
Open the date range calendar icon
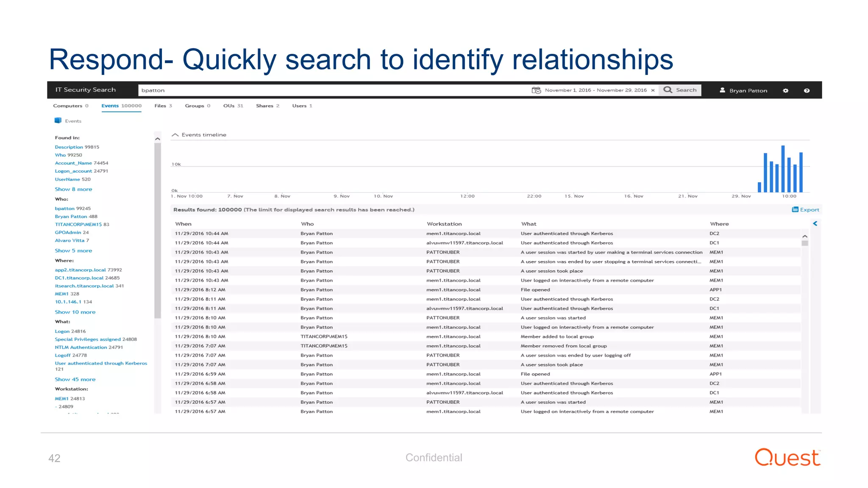pyautogui.click(x=536, y=90)
